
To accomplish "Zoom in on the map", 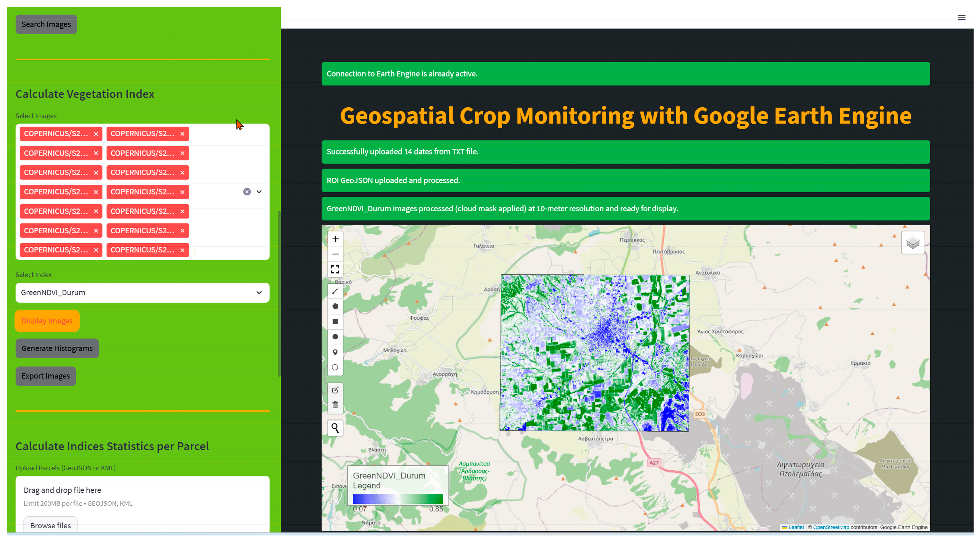I will coord(335,239).
